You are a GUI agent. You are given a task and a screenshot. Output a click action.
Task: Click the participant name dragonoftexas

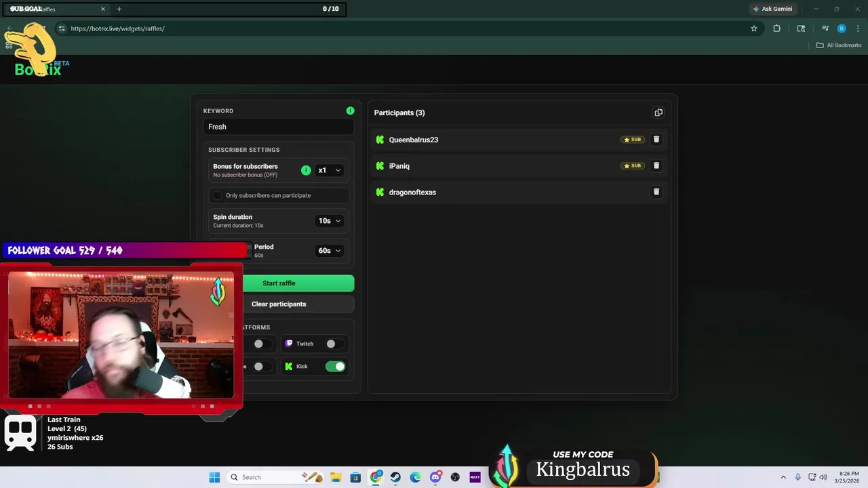click(x=412, y=192)
